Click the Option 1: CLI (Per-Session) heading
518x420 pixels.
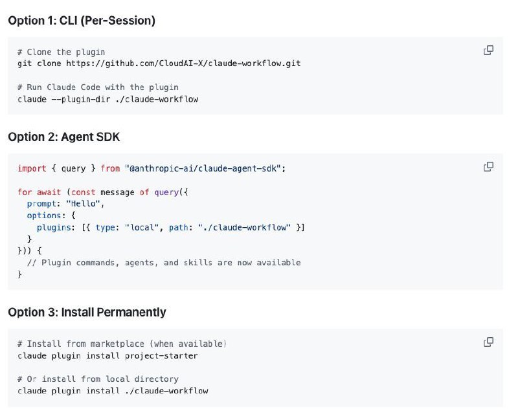coord(82,21)
